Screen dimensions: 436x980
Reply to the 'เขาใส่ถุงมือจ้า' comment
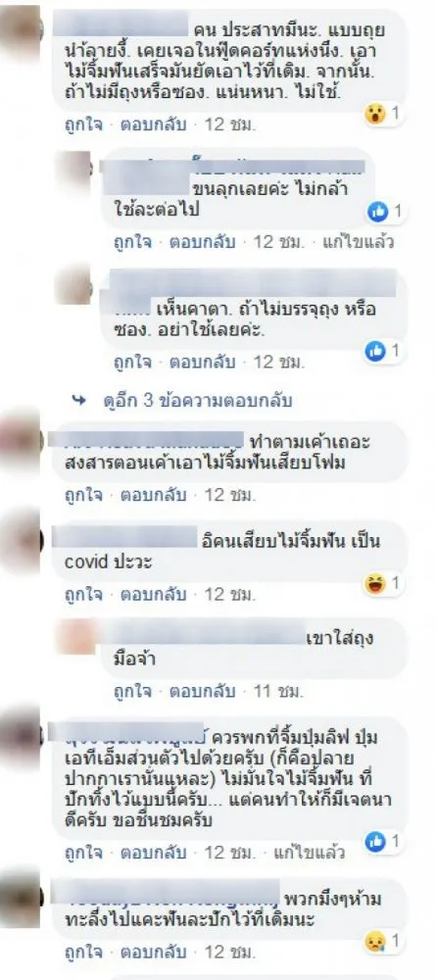pos(202,691)
